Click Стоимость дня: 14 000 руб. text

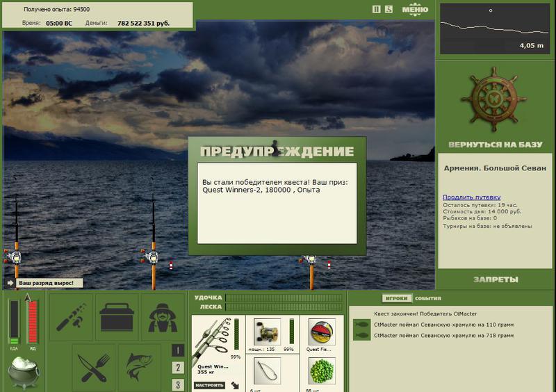[x=482, y=211]
